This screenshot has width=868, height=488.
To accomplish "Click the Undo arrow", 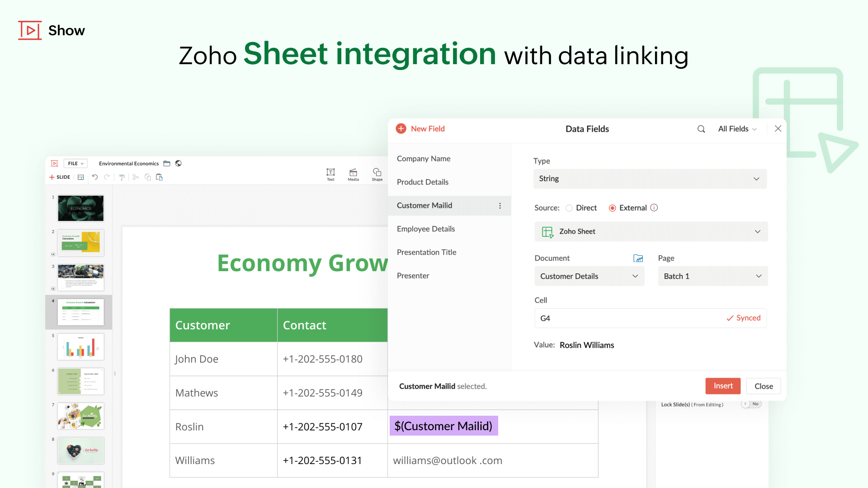I will coord(95,177).
